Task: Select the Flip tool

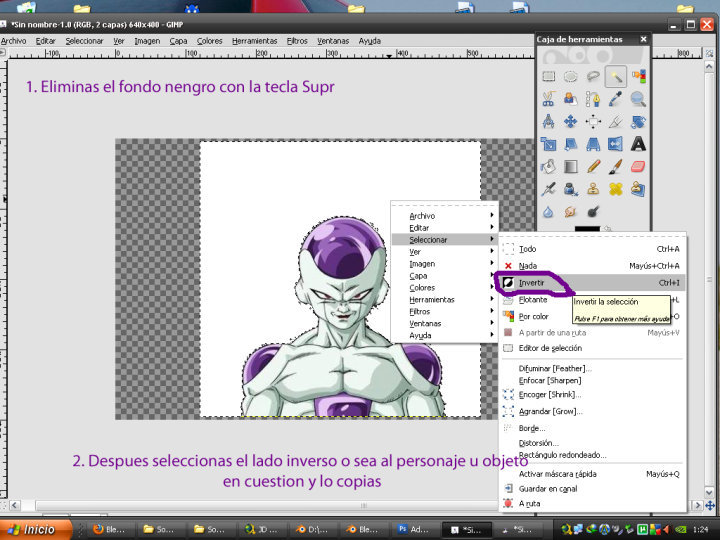Action: 616,144
